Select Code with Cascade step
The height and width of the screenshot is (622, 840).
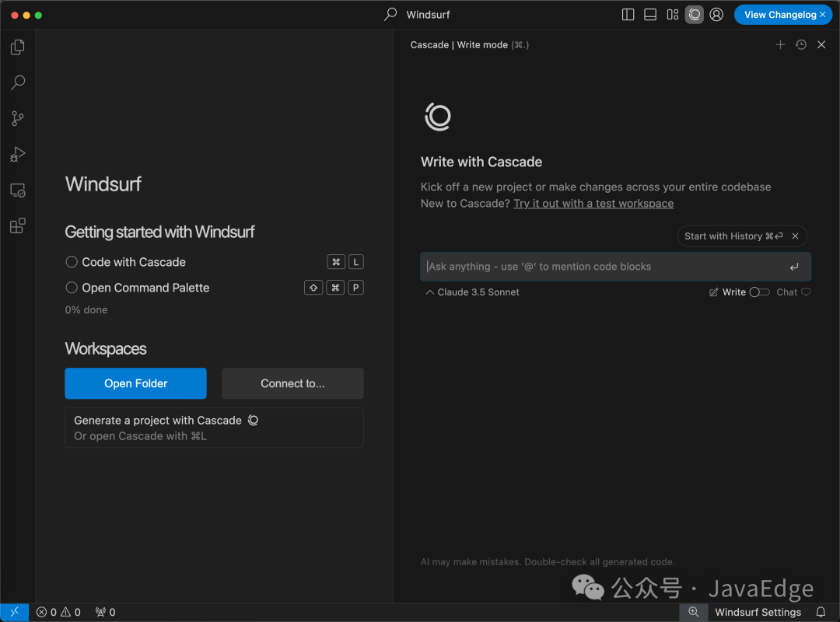pyautogui.click(x=126, y=262)
